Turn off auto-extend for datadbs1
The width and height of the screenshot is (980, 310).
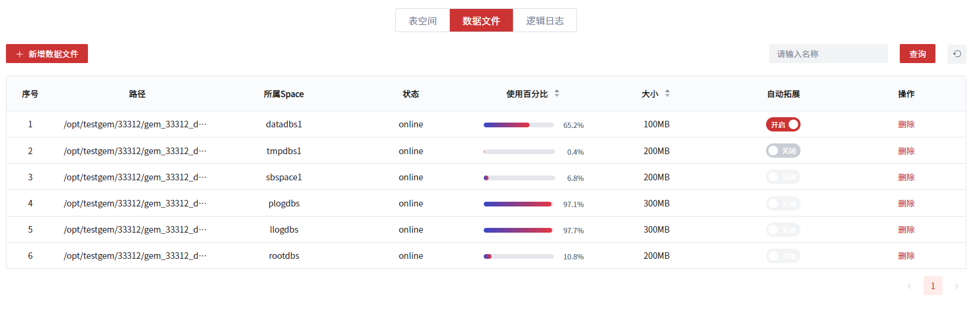(x=783, y=124)
